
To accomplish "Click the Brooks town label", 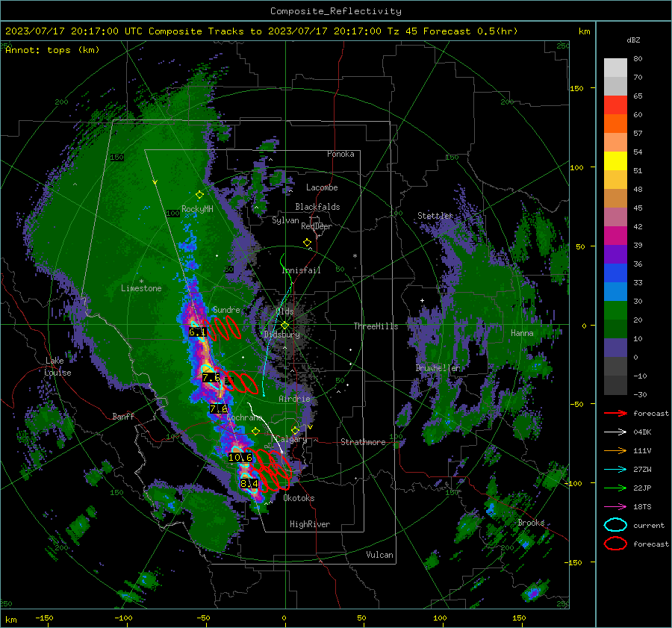I will click(531, 523).
